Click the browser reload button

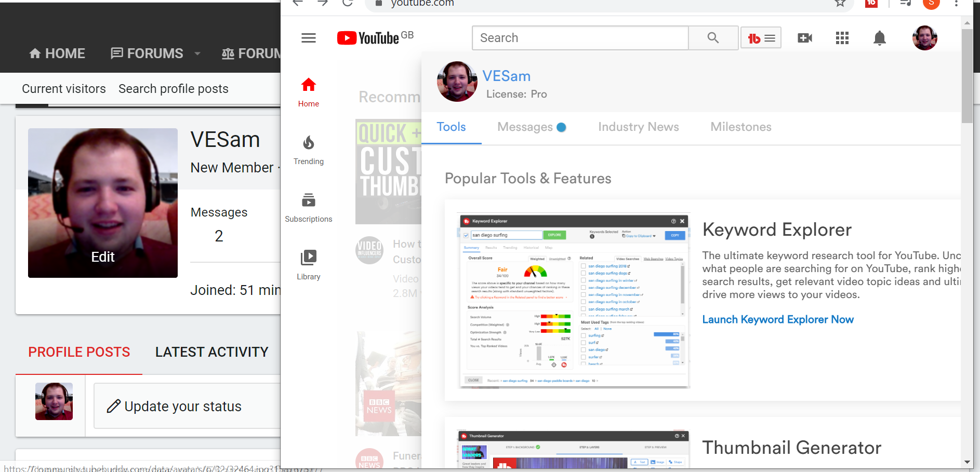click(x=348, y=3)
